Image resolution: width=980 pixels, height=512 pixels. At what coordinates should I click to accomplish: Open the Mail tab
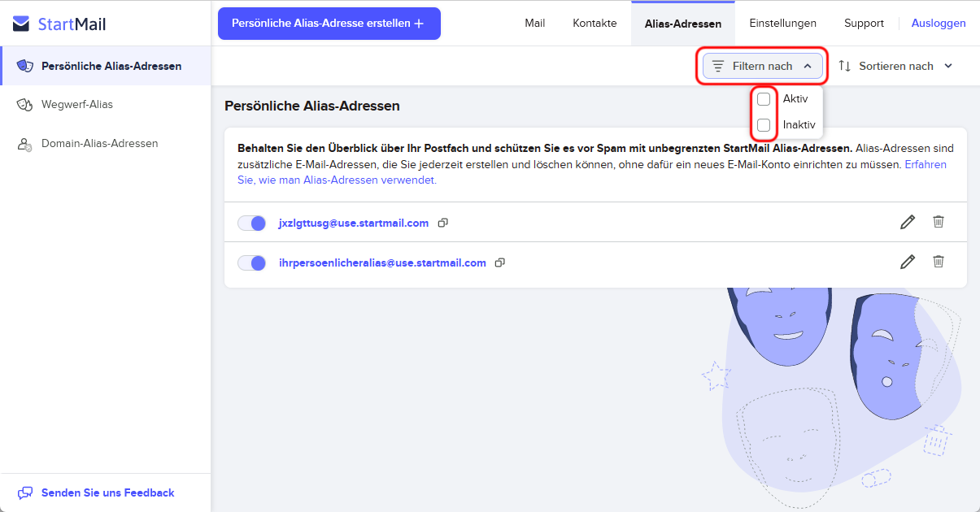point(535,24)
